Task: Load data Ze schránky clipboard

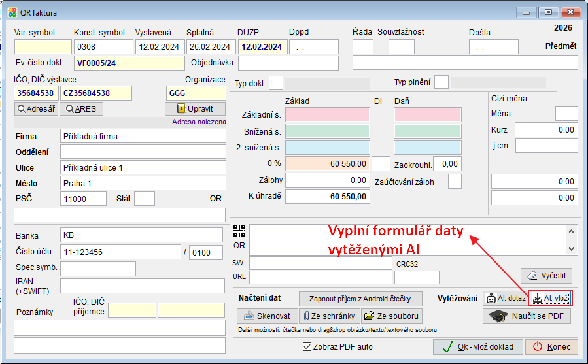Action: click(329, 316)
